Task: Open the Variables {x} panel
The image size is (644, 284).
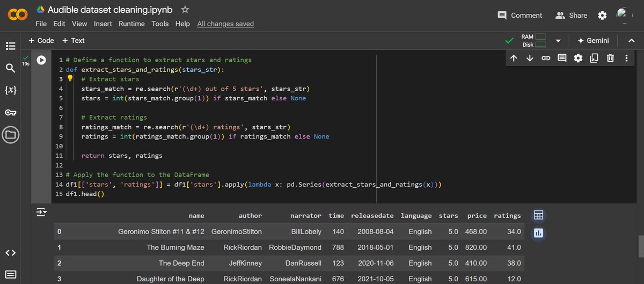Action: pos(10,90)
